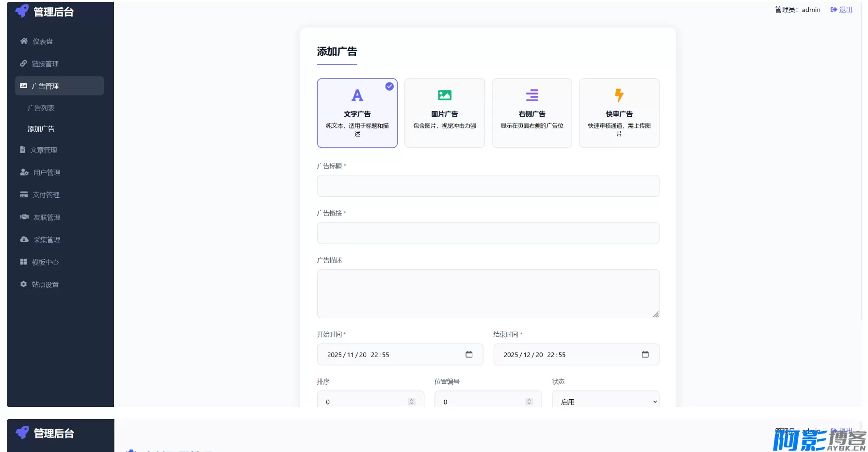Image resolution: width=868 pixels, height=452 pixels.
Task: Select the 图片广告 image ad type card
Action: 444,113
